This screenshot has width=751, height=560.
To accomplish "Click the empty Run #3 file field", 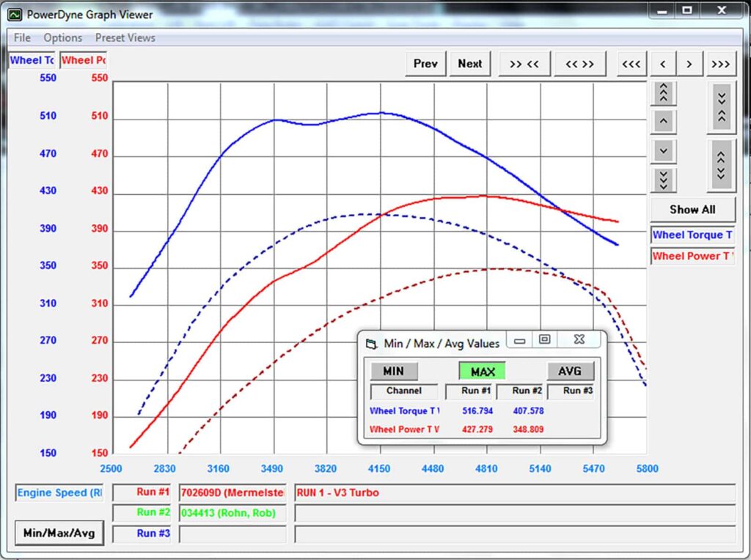I will tap(232, 534).
